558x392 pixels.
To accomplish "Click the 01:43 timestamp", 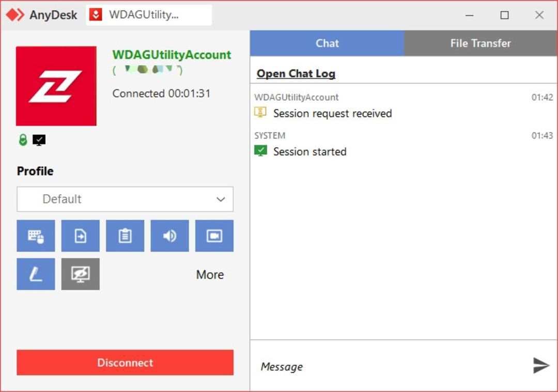I will click(x=542, y=135).
